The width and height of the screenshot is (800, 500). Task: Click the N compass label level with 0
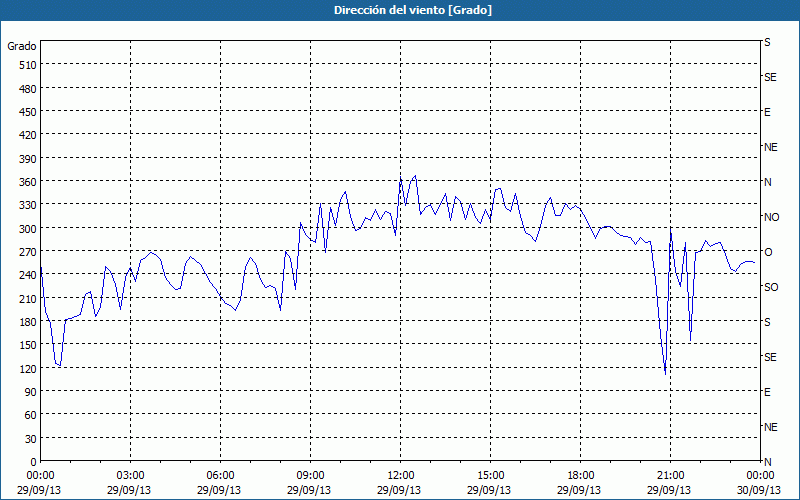point(767,462)
